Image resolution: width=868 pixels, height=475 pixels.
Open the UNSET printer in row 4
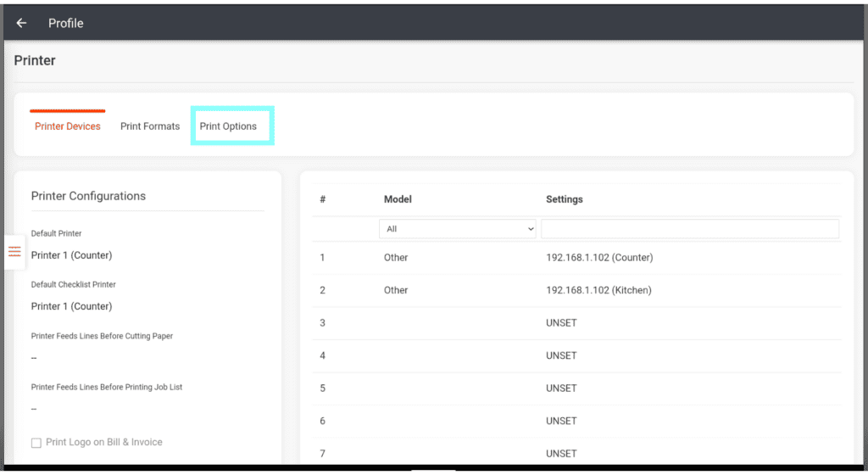pos(561,355)
